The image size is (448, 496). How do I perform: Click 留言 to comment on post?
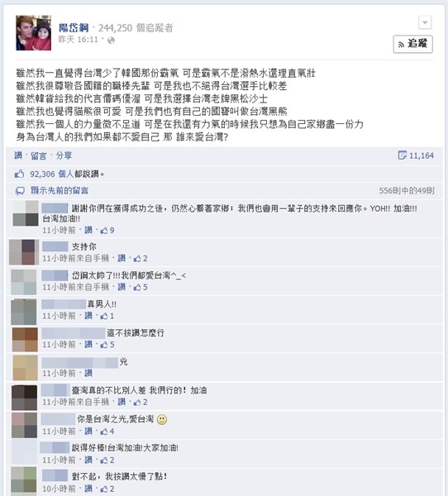(x=39, y=155)
